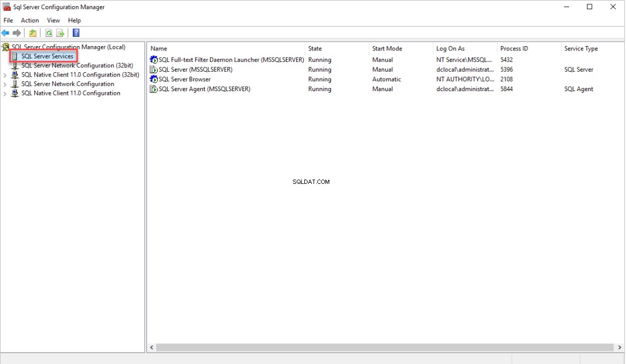Image resolution: width=626 pixels, height=364 pixels.
Task: Click the Up one level folder icon
Action: (x=33, y=33)
